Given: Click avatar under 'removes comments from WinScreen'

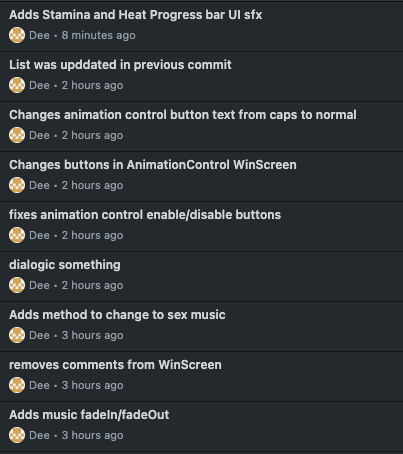Looking at the screenshot, I should [x=17, y=385].
